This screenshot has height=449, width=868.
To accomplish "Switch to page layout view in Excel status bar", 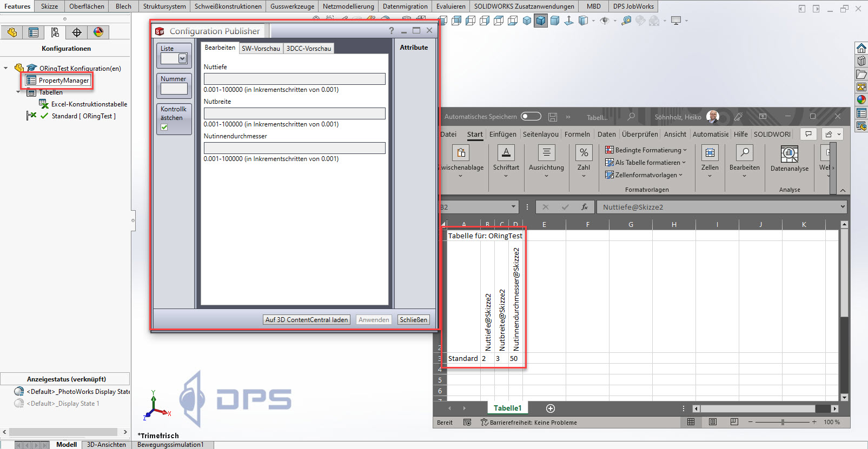I will (713, 422).
